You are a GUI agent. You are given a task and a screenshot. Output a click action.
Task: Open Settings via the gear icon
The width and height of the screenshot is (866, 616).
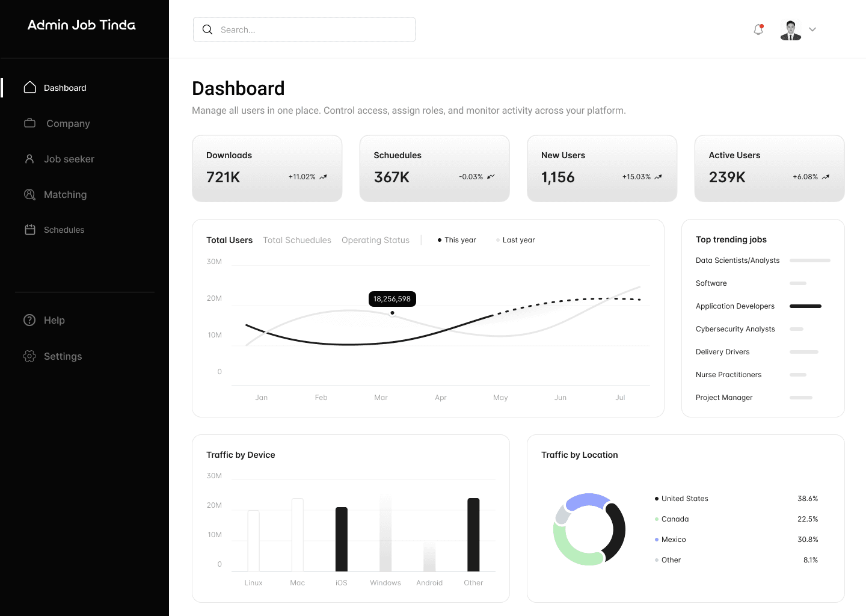click(x=29, y=356)
